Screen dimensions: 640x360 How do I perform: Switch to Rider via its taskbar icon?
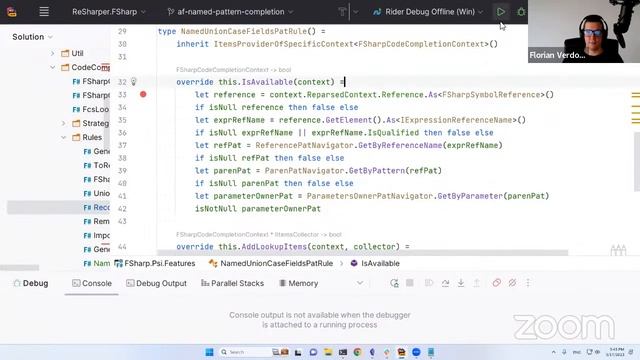401,352
